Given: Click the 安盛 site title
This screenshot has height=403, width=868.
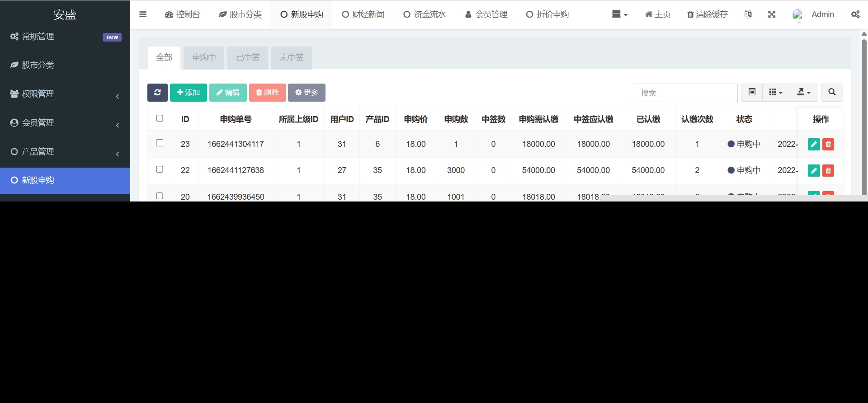Looking at the screenshot, I should coord(65,14).
